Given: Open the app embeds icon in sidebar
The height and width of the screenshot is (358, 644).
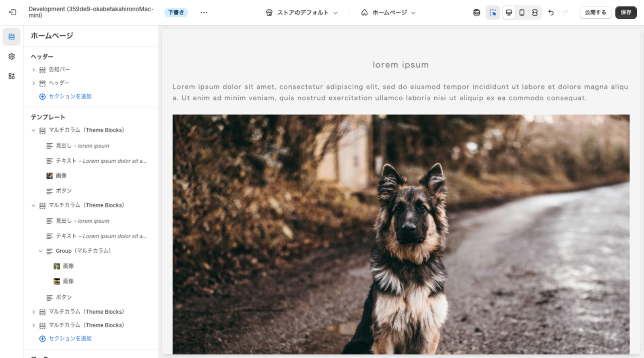Looking at the screenshot, I should 12,76.
